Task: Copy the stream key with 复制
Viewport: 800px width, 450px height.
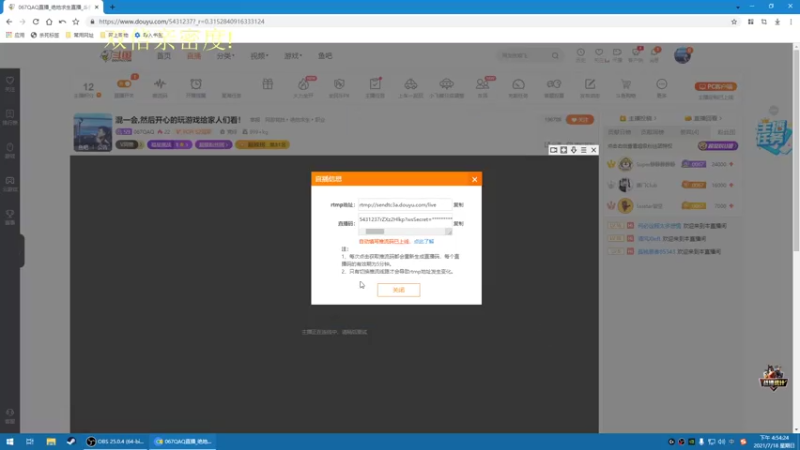Action: point(459,223)
